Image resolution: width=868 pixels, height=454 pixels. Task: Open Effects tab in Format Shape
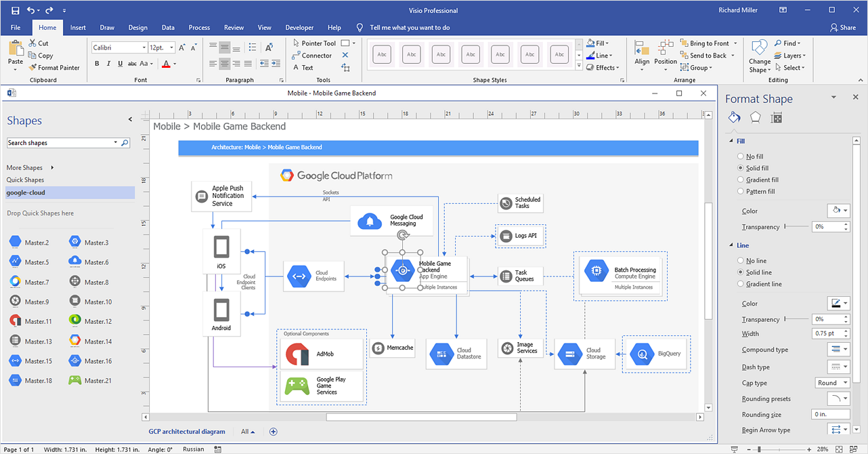pyautogui.click(x=756, y=118)
